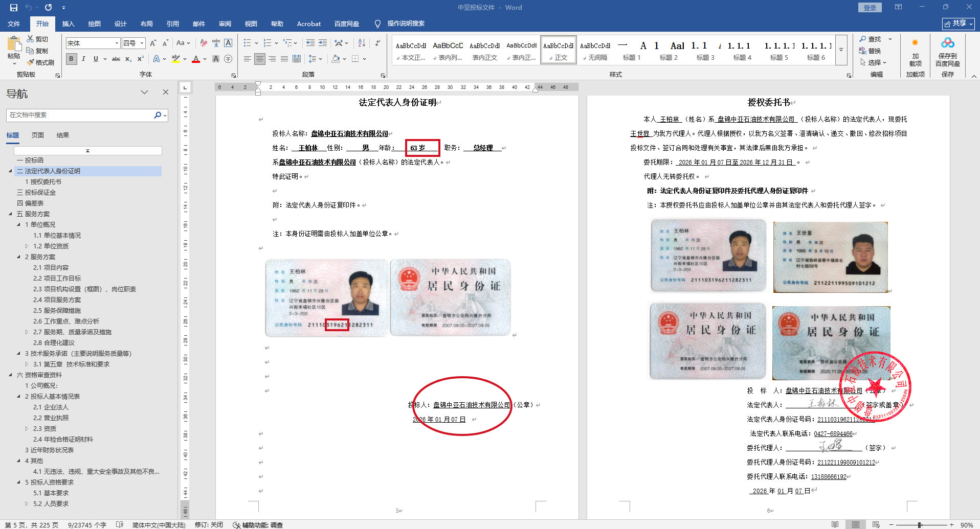The height and width of the screenshot is (529, 980).
Task: Toggle Bold formatting
Action: 71,59
